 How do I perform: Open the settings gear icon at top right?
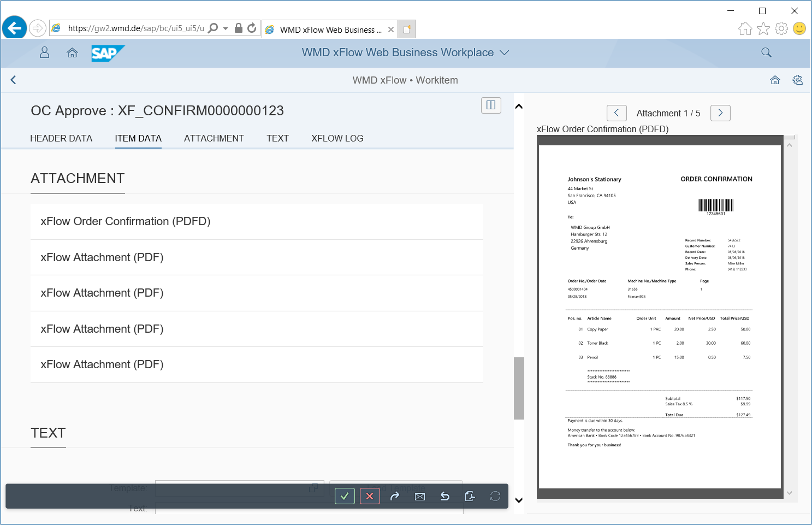(798, 80)
